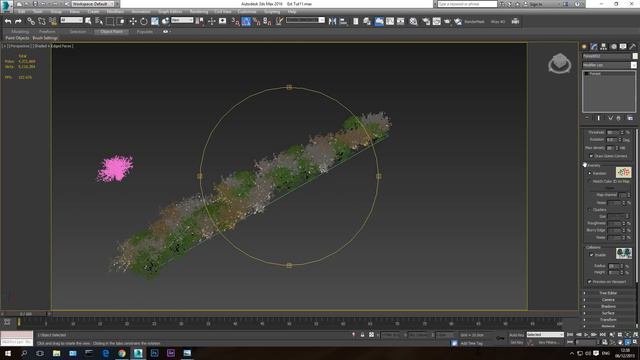Click the Play Animation button

click(586, 335)
